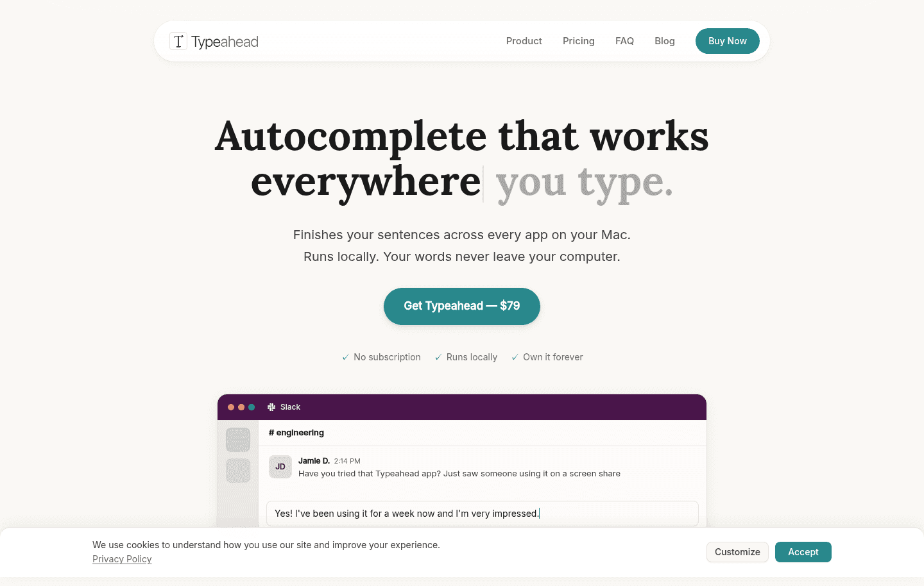Click the Slack logo icon in mockup
Screen dimensions: 924x586
tap(271, 407)
